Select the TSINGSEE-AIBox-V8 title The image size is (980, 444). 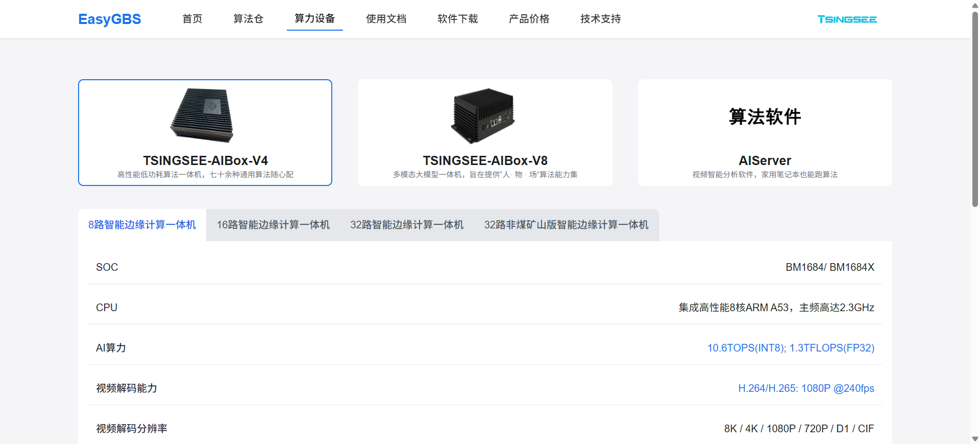(x=485, y=160)
